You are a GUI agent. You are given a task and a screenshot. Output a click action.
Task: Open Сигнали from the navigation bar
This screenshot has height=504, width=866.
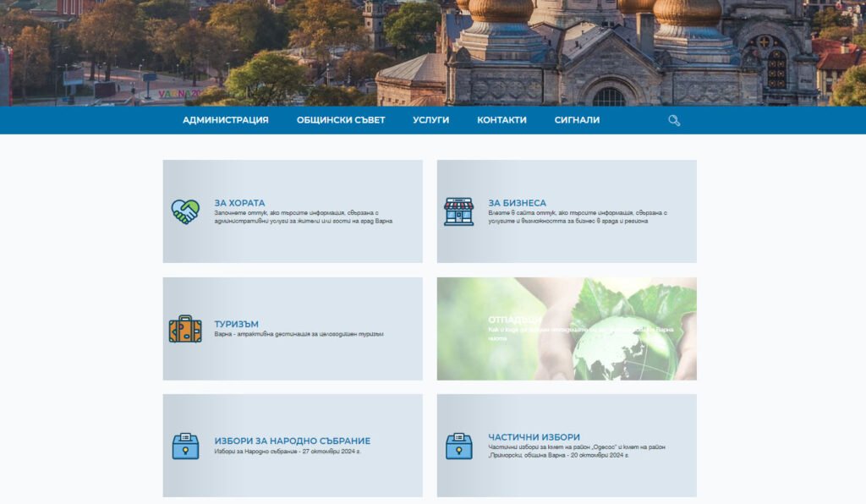click(577, 120)
